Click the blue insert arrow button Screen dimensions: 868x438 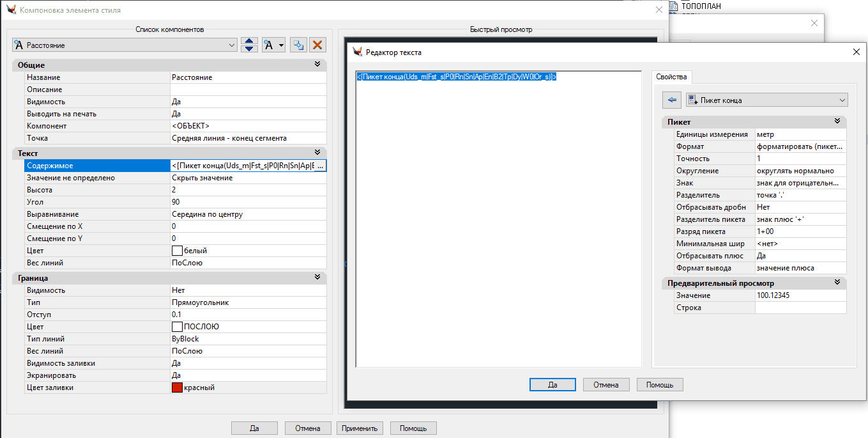(671, 100)
